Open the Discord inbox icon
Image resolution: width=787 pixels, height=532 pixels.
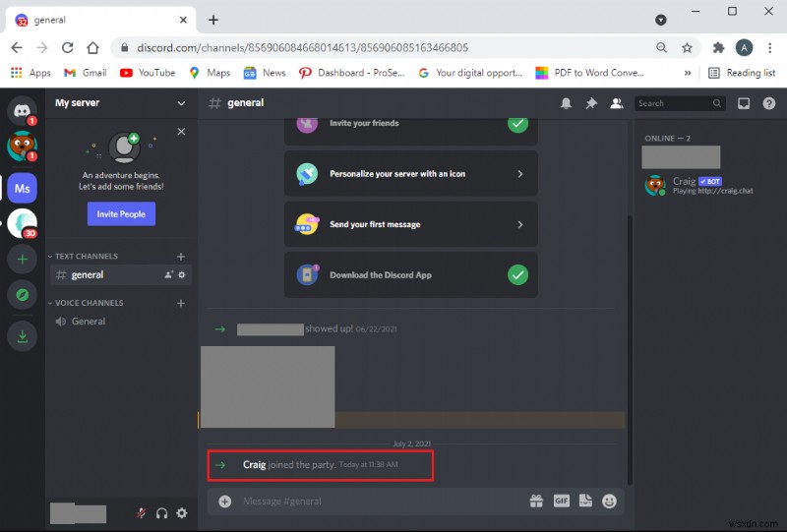coord(744,103)
